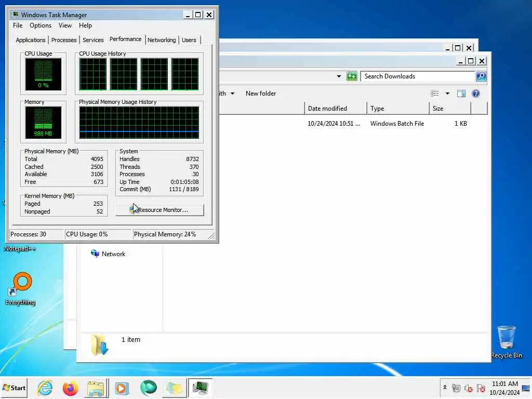Launch Internet Explorer from taskbar
532x399 pixels.
click(x=45, y=388)
